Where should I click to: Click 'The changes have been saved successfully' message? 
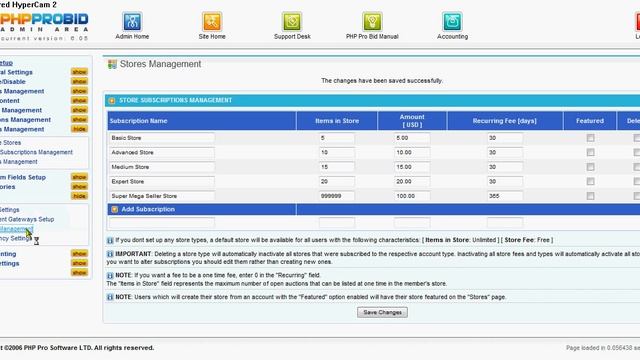click(x=381, y=81)
